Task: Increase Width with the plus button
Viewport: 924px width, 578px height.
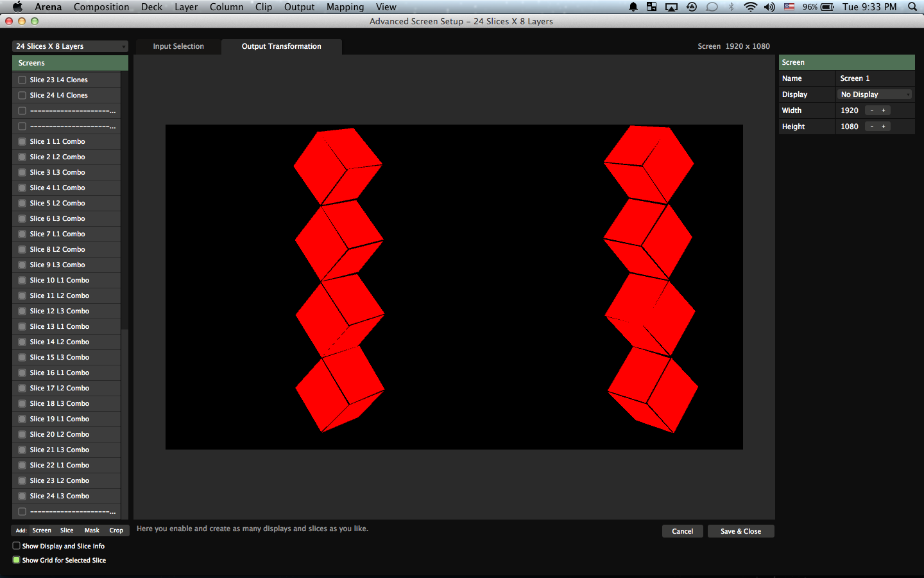Action: (x=884, y=110)
